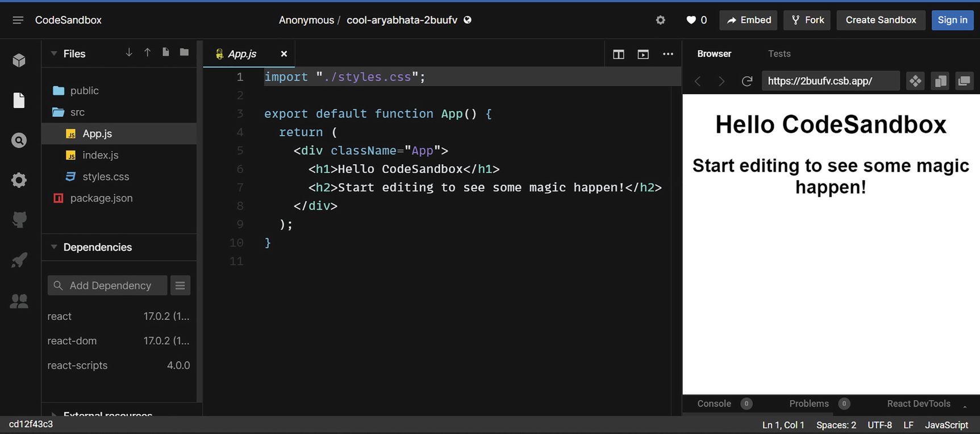Viewport: 980px width, 434px height.
Task: Collapse the Files section
Action: tap(54, 53)
